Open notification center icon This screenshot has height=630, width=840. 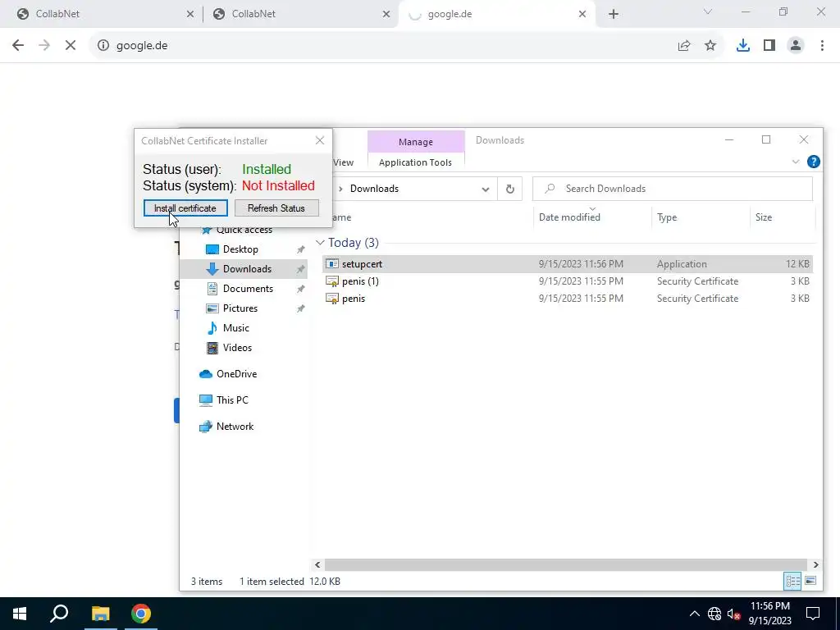[x=813, y=614]
